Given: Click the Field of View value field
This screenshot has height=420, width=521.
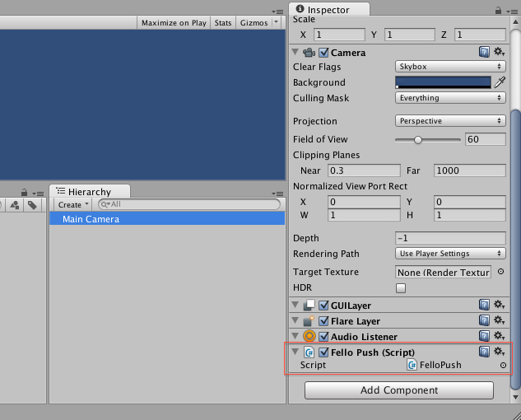Looking at the screenshot, I should pos(486,139).
